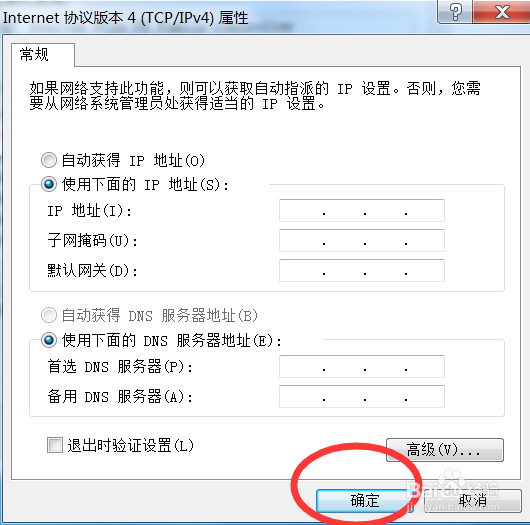Click the 确定 button
This screenshot has height=525, width=530.
click(x=364, y=501)
